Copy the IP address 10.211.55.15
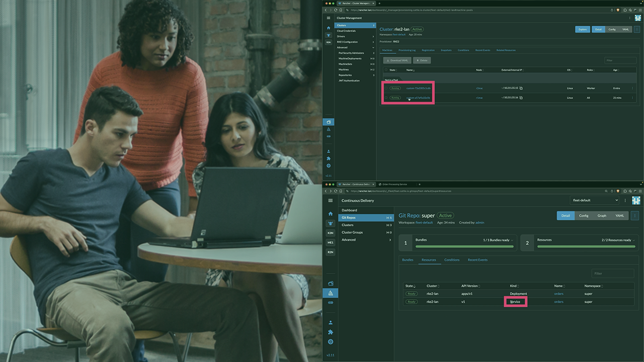Viewport: 644px width, 362px height. pos(521,88)
